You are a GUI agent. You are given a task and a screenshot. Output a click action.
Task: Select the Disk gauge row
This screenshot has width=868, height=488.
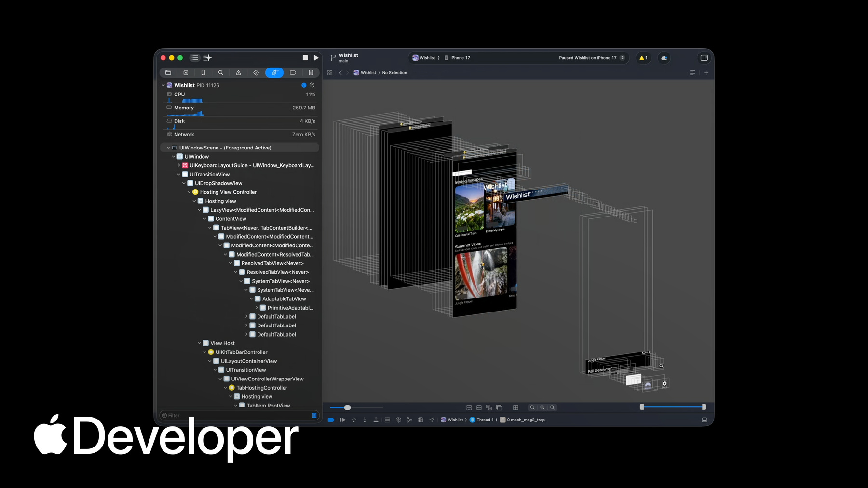pyautogui.click(x=241, y=123)
